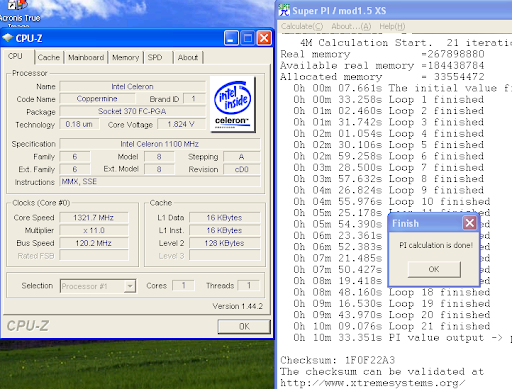Open the Acronis True Image desktop icon
The height and width of the screenshot is (389, 512).
pyautogui.click(x=19, y=13)
